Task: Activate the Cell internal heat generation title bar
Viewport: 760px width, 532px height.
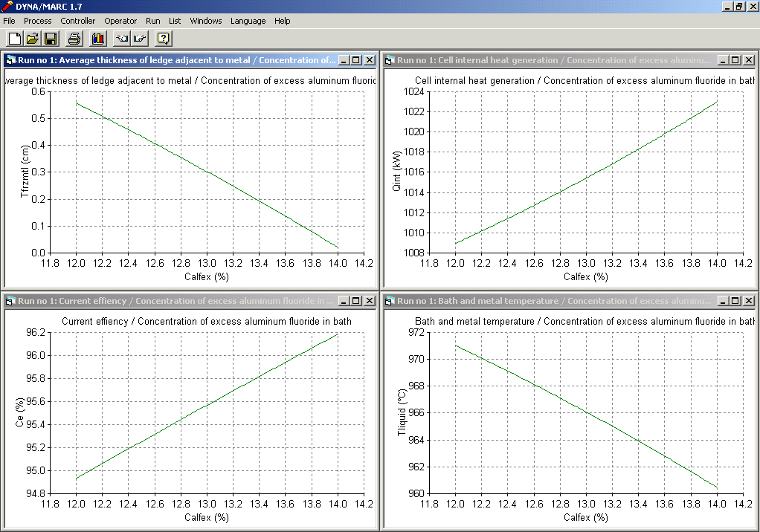Action: tap(550, 60)
